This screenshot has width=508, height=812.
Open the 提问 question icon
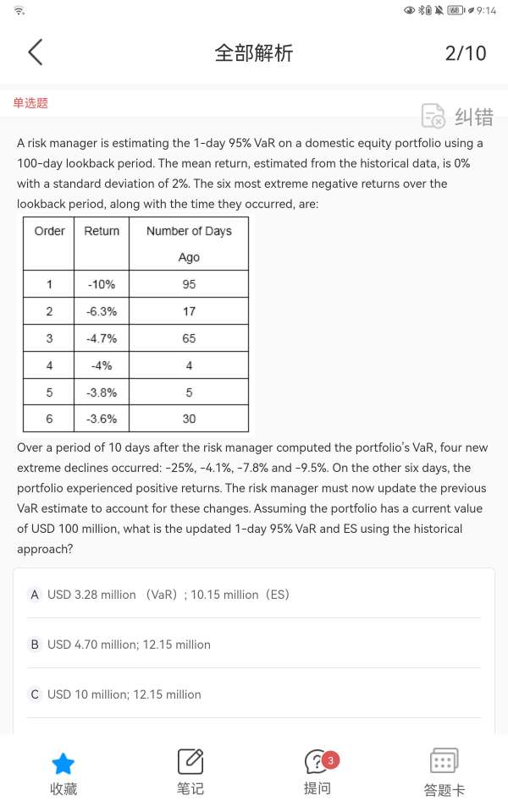[317, 762]
